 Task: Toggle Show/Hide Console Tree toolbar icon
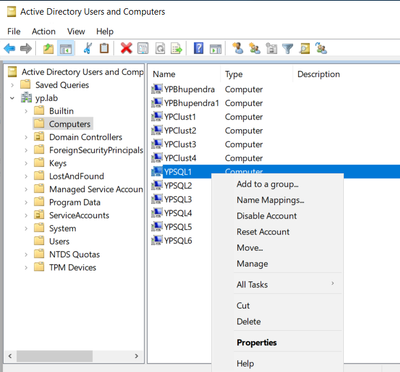66,49
